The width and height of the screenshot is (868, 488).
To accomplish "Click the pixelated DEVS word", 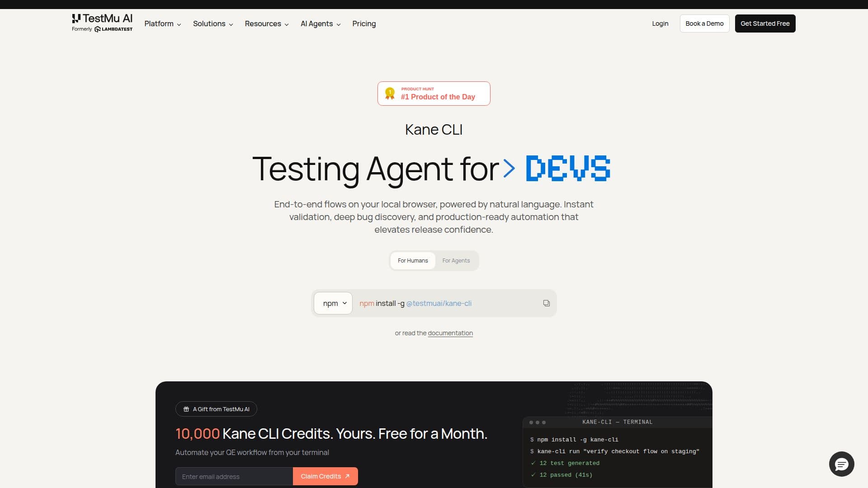I will pos(568,168).
